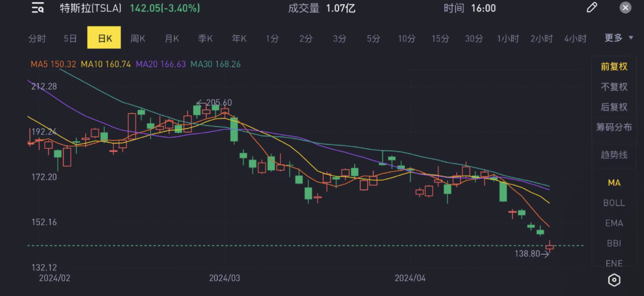Screen dimensions: 644x296
Task: Select 前复权 forward adjustment option
Action: click(x=614, y=67)
